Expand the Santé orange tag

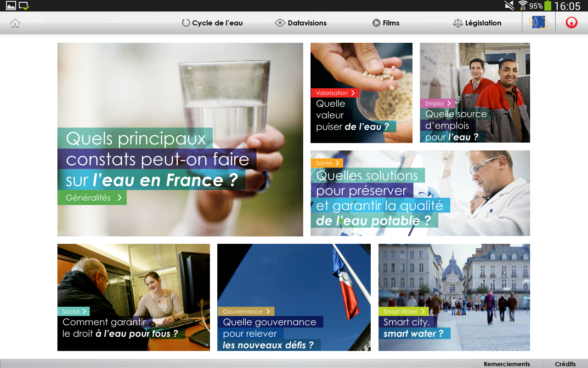(327, 163)
